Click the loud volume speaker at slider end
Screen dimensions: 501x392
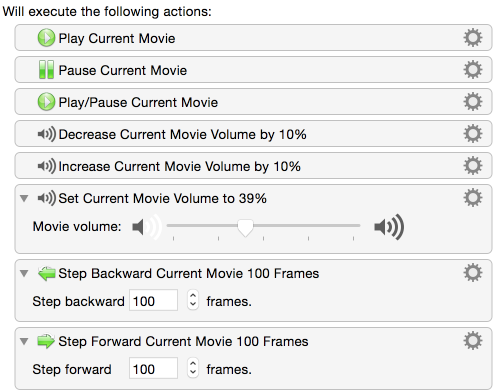click(389, 227)
